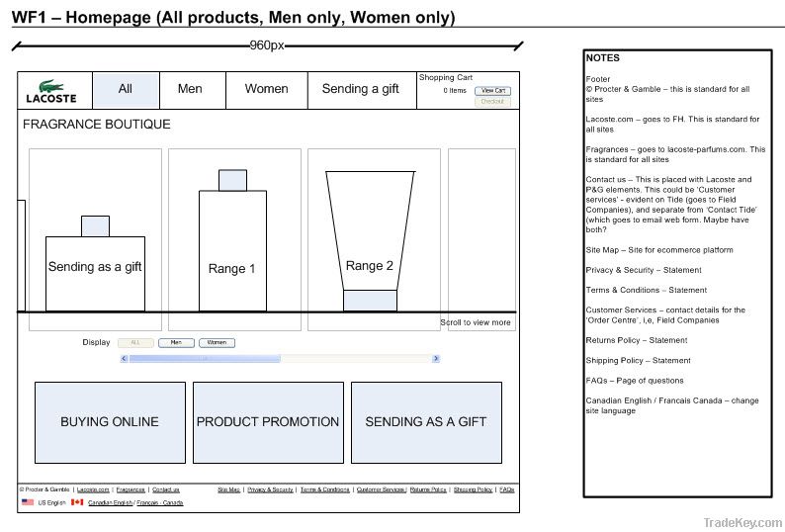Click the BUYING ONLINE promo box
Image resolution: width=785 pixels, height=532 pixels.
click(110, 422)
